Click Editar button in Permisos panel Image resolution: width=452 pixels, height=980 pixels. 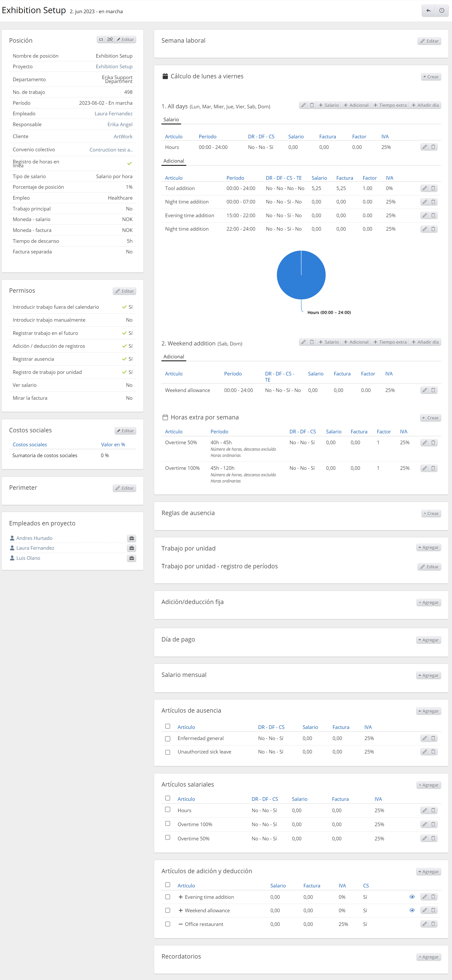(x=124, y=291)
